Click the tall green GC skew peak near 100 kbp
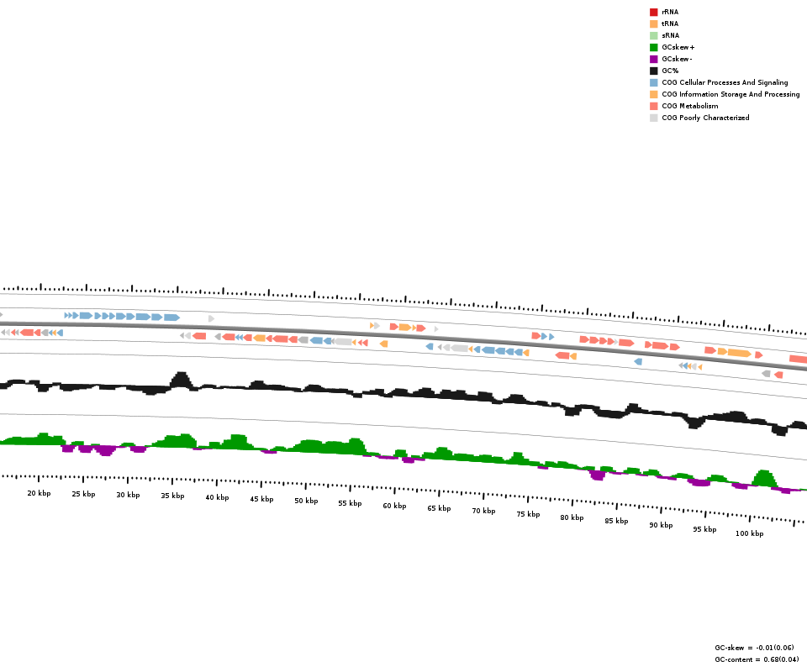This screenshot has width=807, height=672. pyautogui.click(x=763, y=478)
